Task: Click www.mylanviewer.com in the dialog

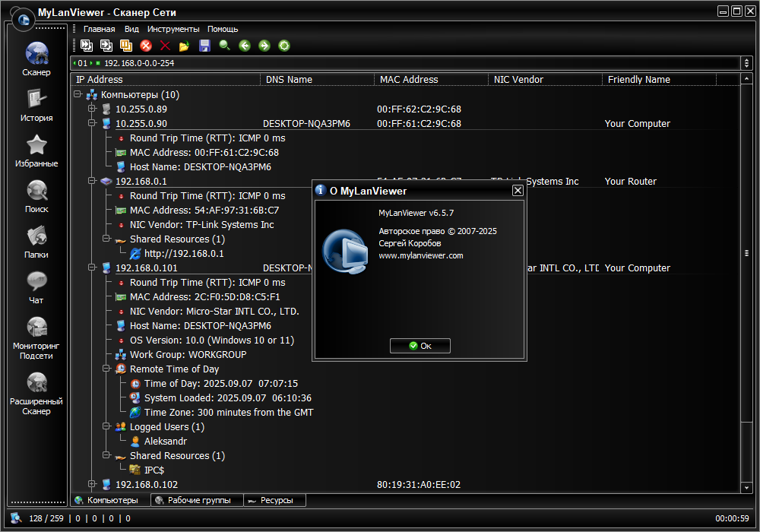Action: (421, 255)
